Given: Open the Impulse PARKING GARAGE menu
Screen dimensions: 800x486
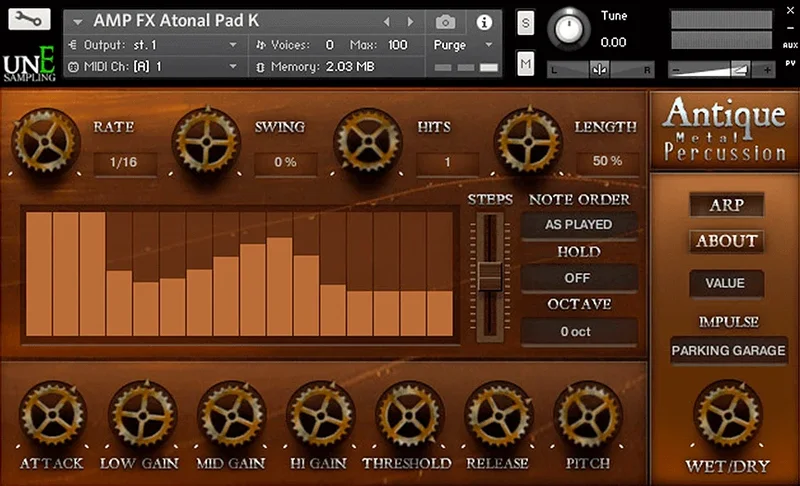Looking at the screenshot, I should (x=729, y=350).
